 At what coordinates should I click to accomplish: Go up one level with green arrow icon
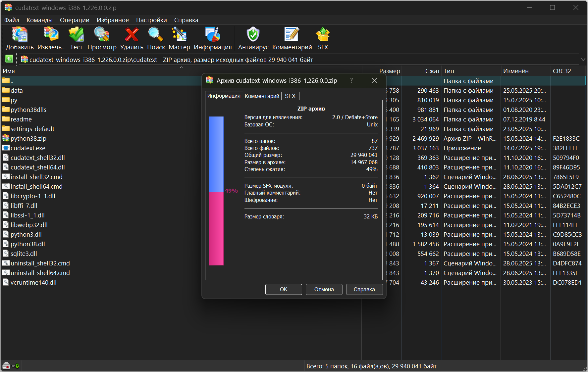[9, 59]
